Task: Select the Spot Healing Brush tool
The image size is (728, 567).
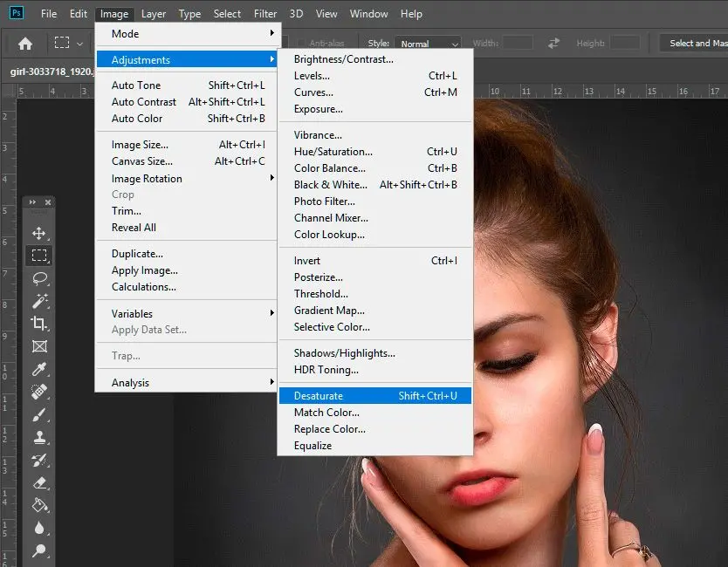Action: (39, 393)
